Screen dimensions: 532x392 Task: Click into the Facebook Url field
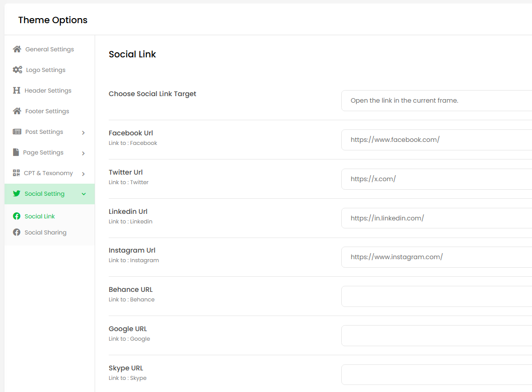(436, 140)
